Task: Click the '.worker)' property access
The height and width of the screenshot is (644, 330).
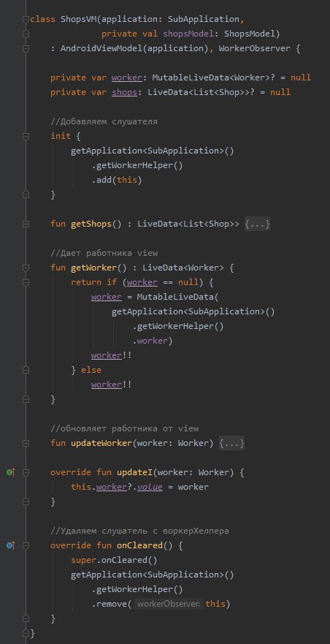Action: [x=153, y=341]
